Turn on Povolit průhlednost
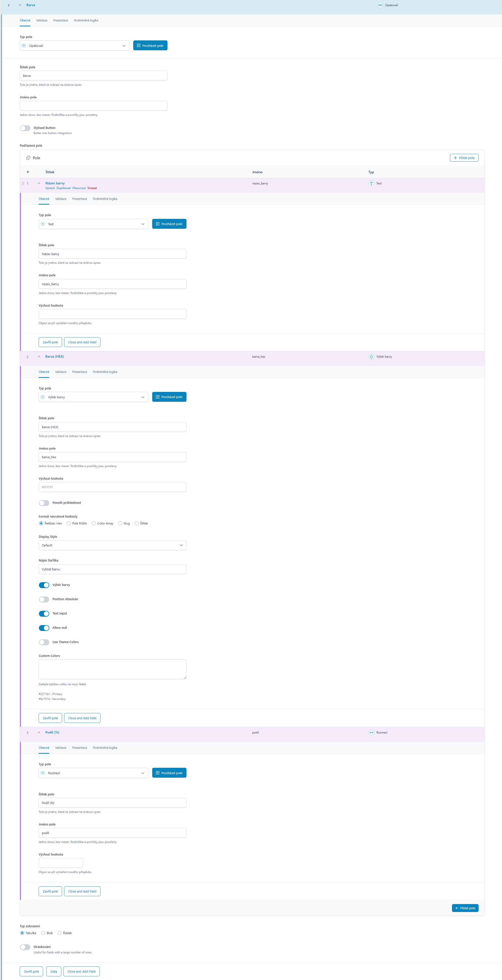The image size is (502, 980). point(44,503)
